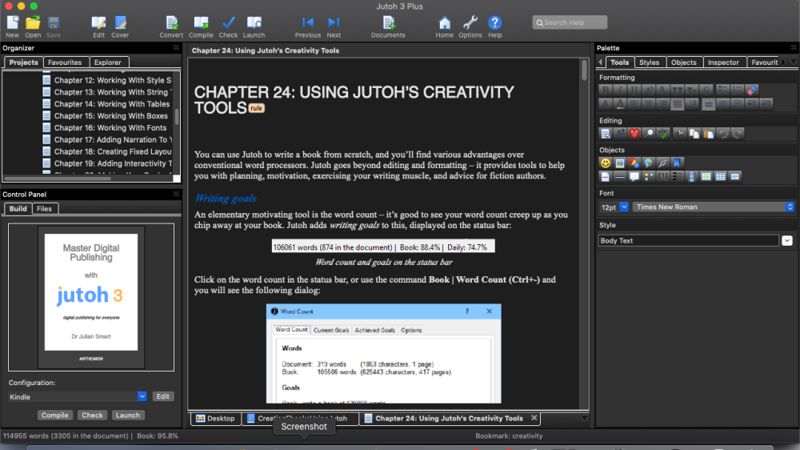This screenshot has width=800, height=450.
Task: Switch to the Explorer tab in Organizer
Action: pyautogui.click(x=108, y=62)
